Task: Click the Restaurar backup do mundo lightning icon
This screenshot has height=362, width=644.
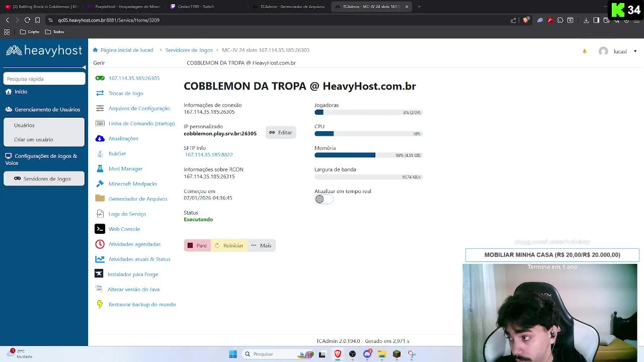Action: click(100, 304)
